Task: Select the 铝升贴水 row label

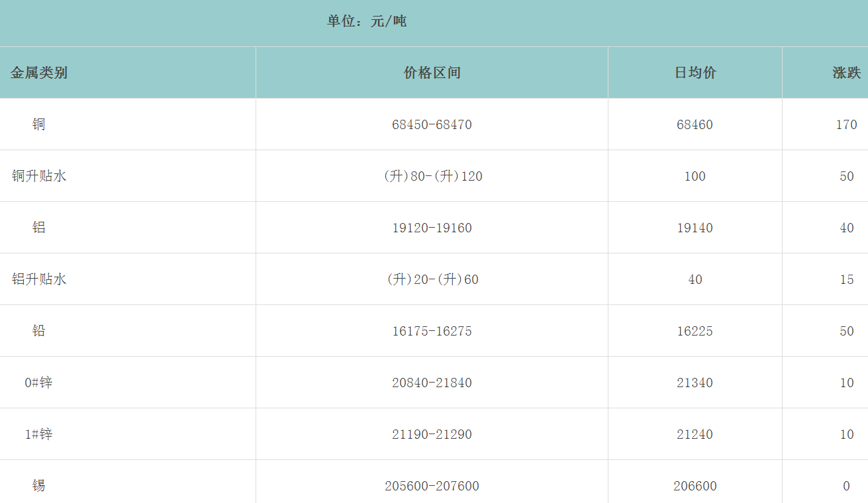Action: click(39, 279)
